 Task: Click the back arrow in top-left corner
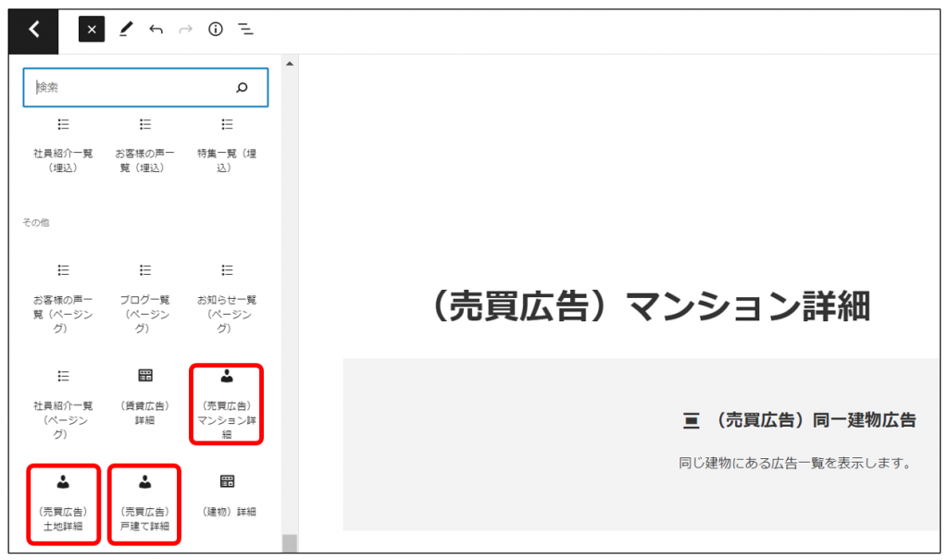[x=34, y=30]
